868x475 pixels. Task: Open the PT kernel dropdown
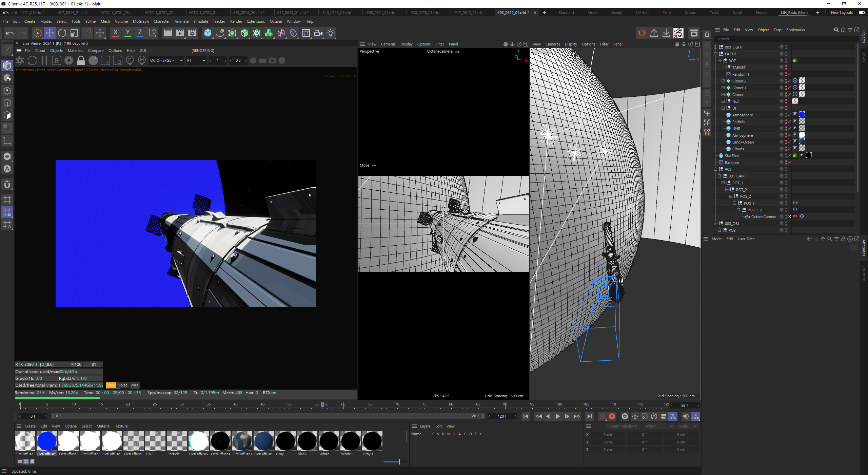196,60
